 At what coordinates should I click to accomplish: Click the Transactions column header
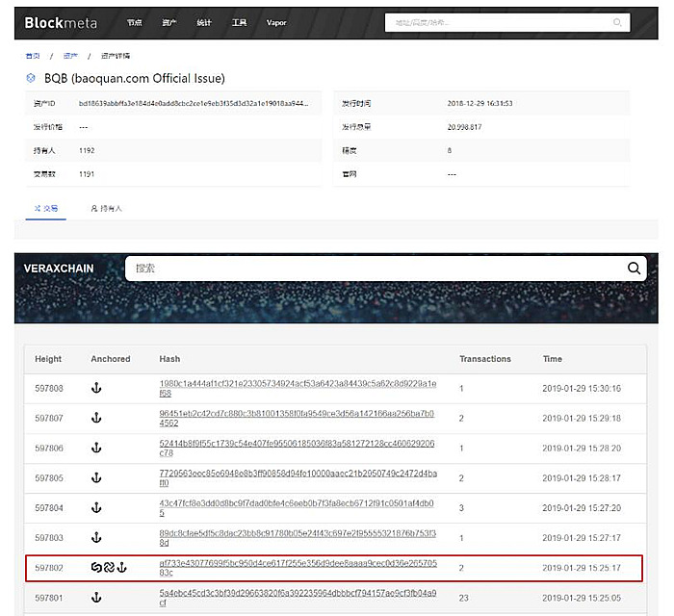(485, 359)
